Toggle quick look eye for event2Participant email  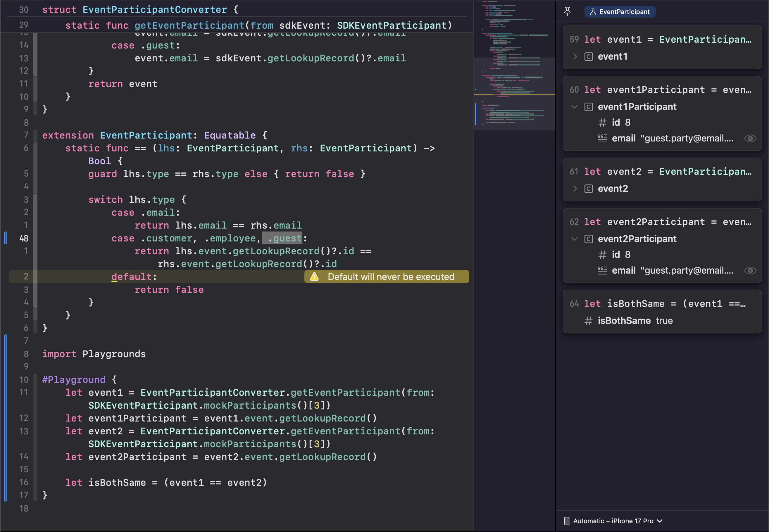coord(750,271)
